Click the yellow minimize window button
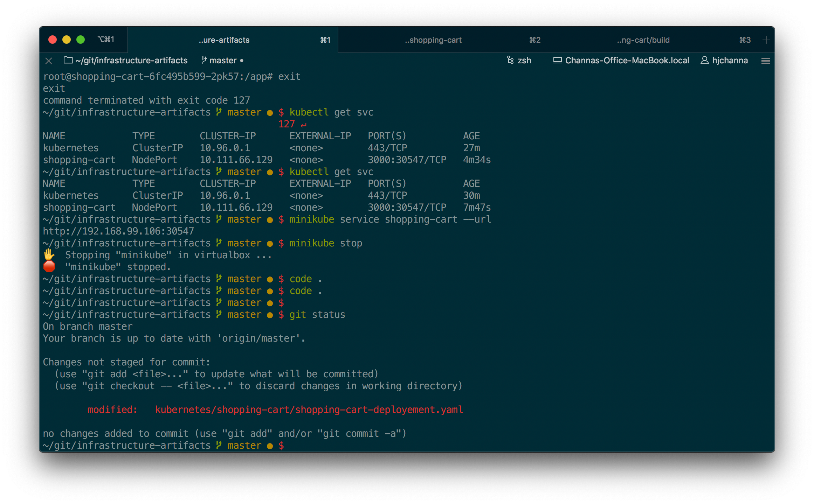 (x=67, y=40)
